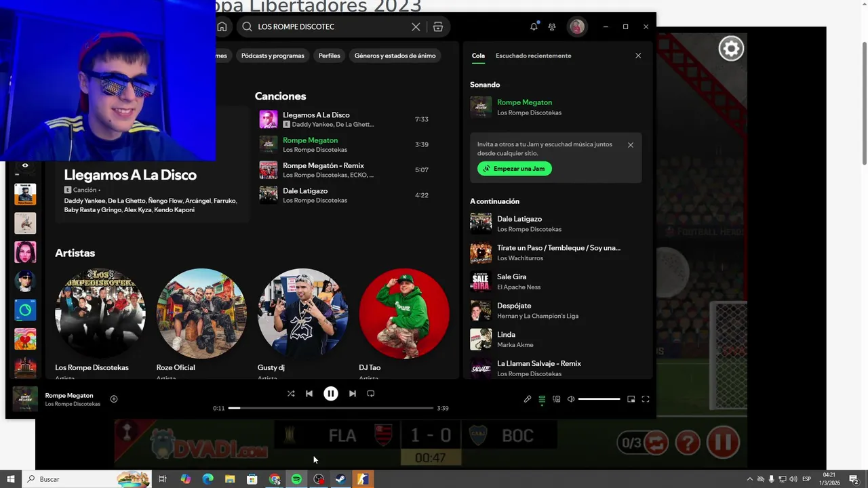Open the lyrics microphone icon

tap(528, 399)
